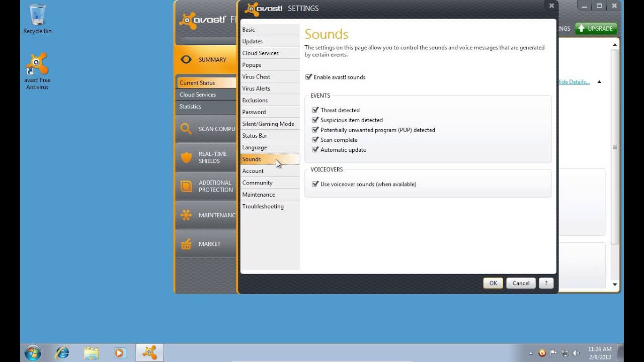Screen dimensions: 644x362
Task: Open Windows Media Player from taskbar
Action: (x=120, y=352)
